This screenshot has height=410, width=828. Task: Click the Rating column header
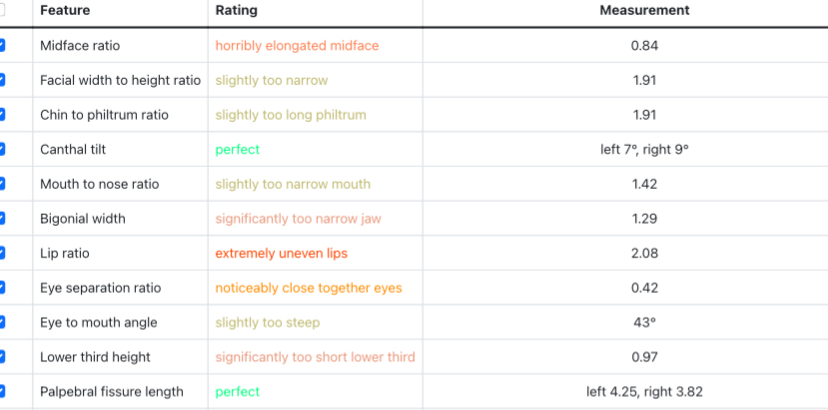click(x=236, y=11)
